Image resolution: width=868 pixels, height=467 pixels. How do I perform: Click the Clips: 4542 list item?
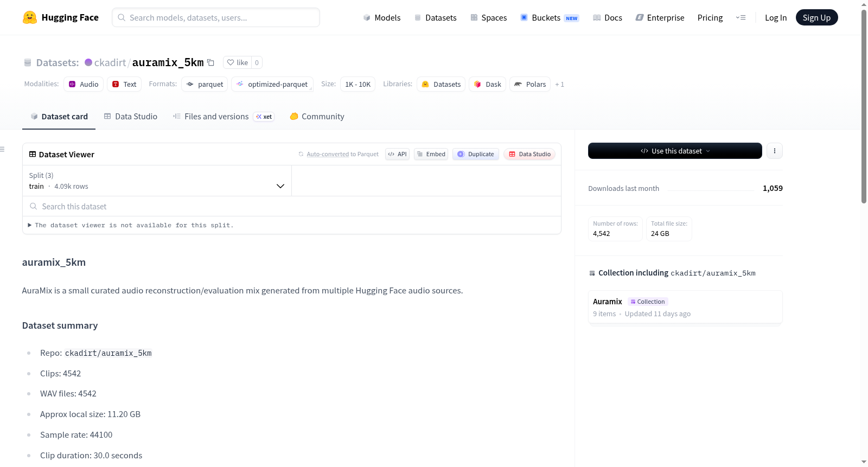click(60, 374)
